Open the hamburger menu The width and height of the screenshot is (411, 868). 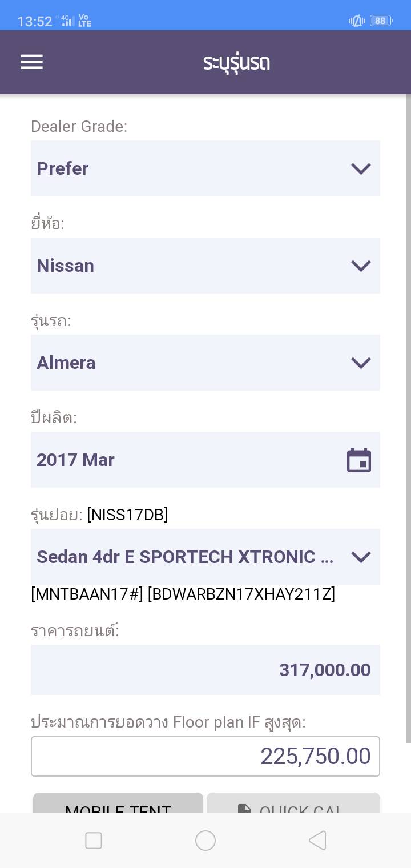32,62
